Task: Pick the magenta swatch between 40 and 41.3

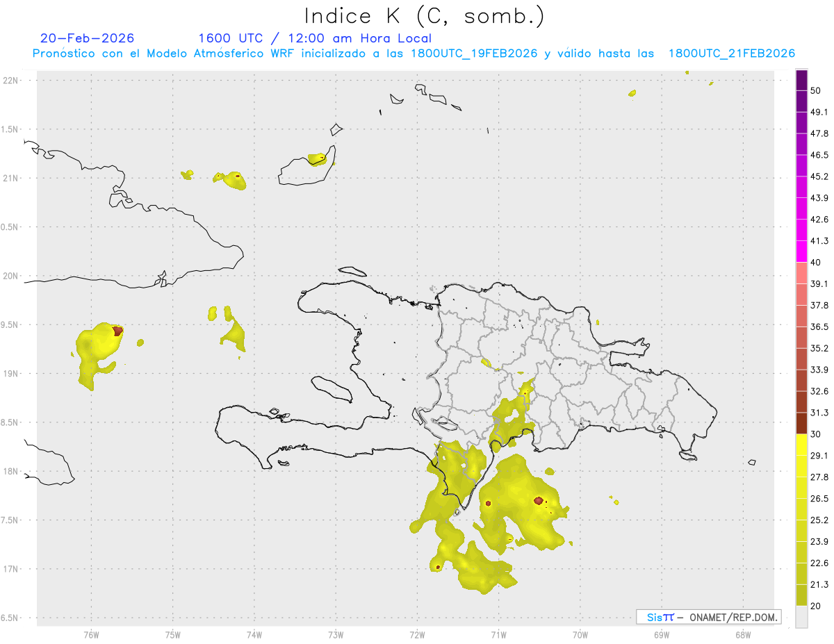Action: (x=801, y=251)
